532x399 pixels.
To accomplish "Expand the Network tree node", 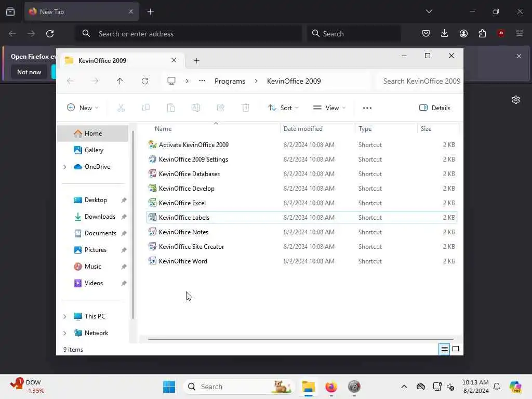I will 64,333.
